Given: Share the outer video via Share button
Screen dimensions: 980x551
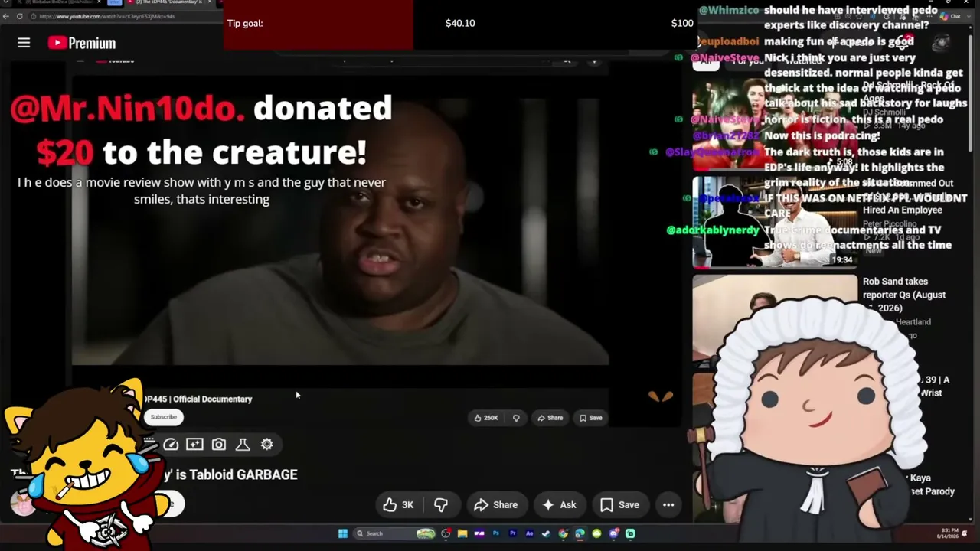Looking at the screenshot, I should tap(496, 504).
